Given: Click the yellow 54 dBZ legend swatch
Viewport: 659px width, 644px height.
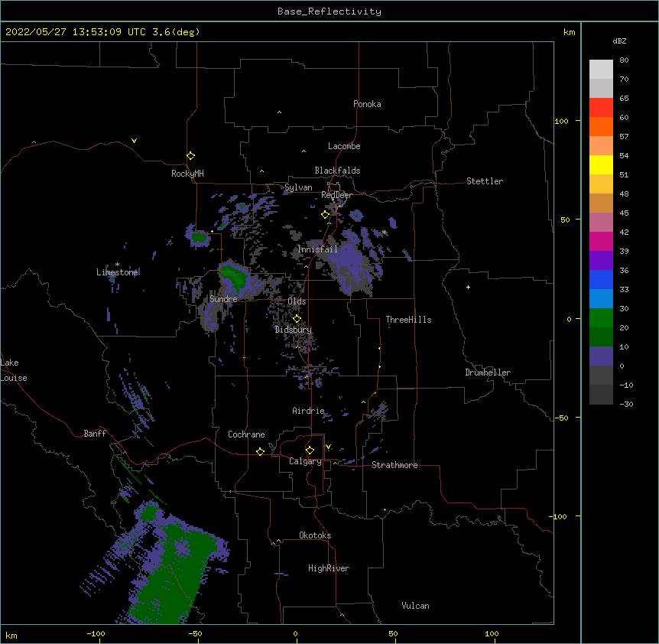Looking at the screenshot, I should point(601,164).
